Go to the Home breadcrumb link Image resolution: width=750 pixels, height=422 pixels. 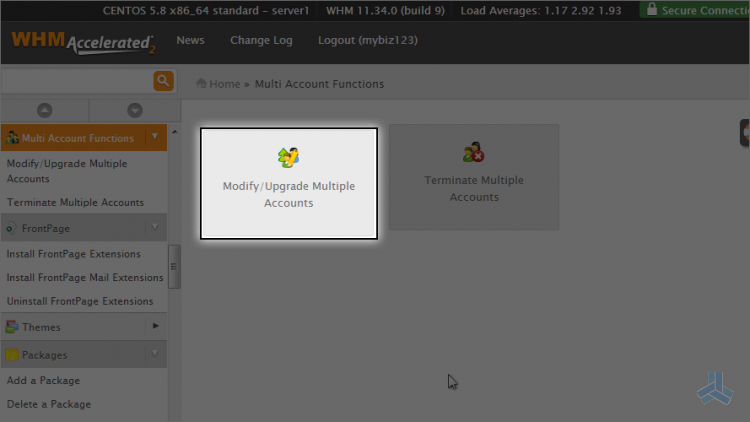224,84
